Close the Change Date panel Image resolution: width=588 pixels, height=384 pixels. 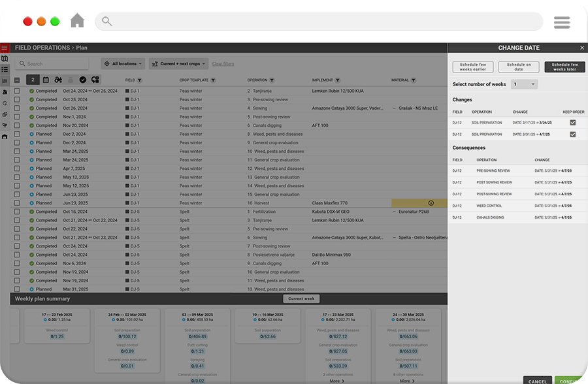(x=582, y=48)
